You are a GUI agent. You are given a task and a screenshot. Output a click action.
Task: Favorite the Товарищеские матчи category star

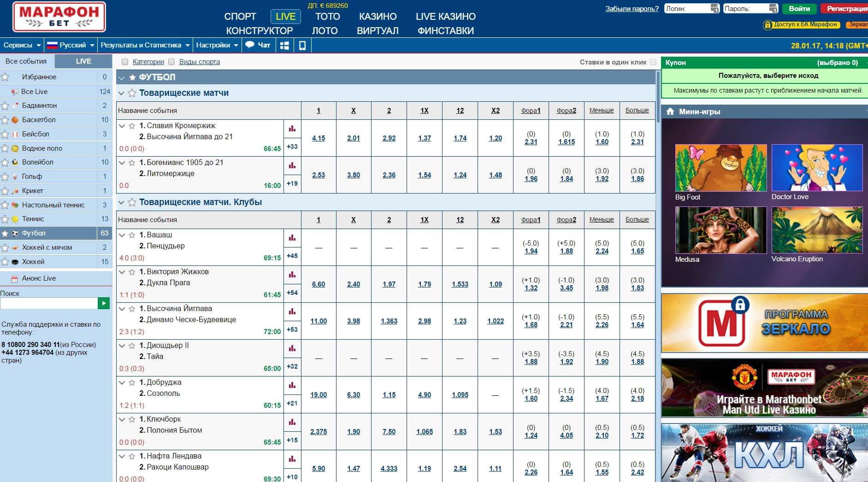coord(132,93)
